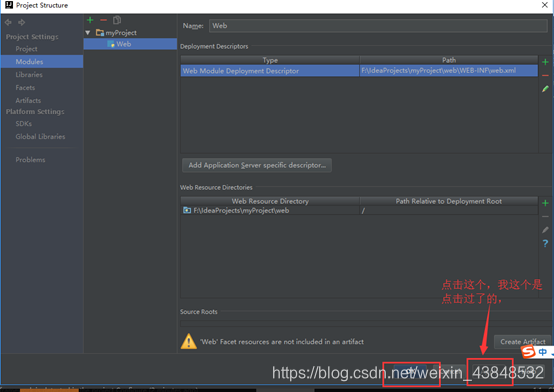Screen dimensions: 554x392
Task: Select the myProject module node
Action: point(121,33)
